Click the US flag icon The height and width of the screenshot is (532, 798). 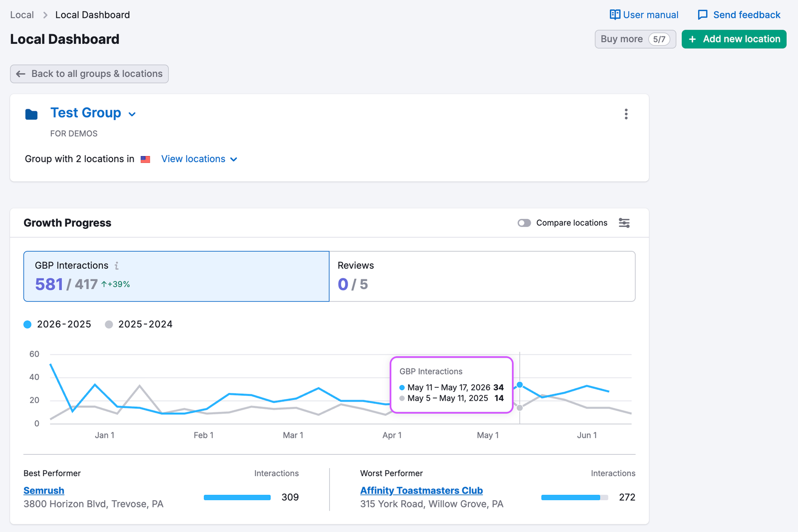point(146,160)
